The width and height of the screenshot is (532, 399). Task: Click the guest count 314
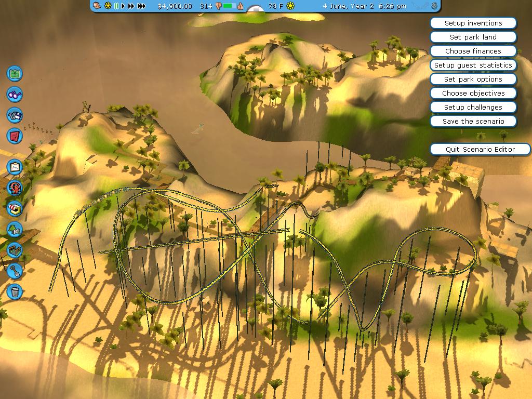click(206, 6)
